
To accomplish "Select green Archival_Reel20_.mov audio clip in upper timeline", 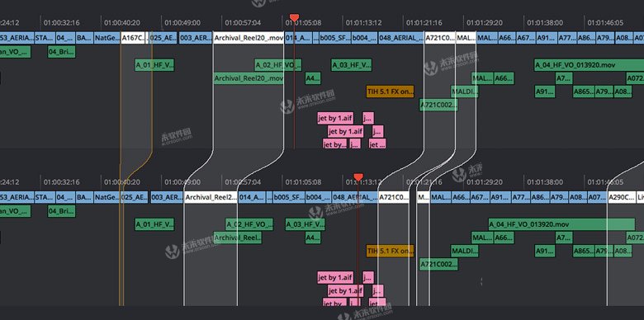I will [249, 78].
